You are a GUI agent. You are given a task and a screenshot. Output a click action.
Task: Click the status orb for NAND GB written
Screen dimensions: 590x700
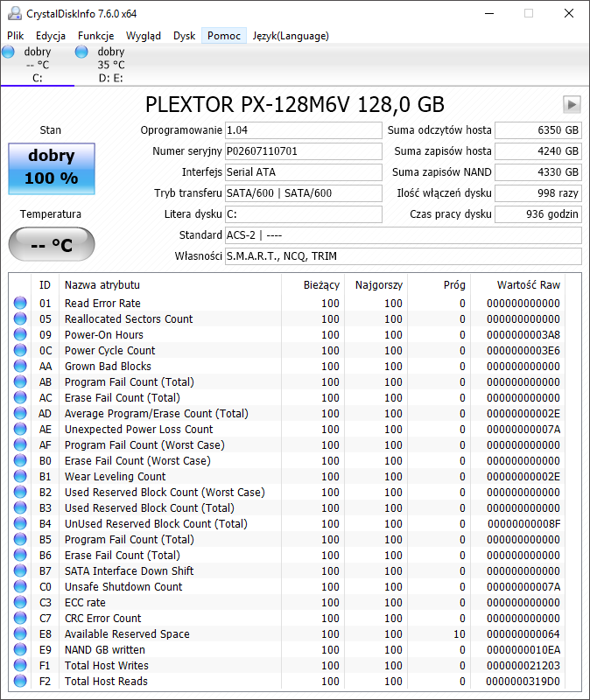tap(20, 649)
